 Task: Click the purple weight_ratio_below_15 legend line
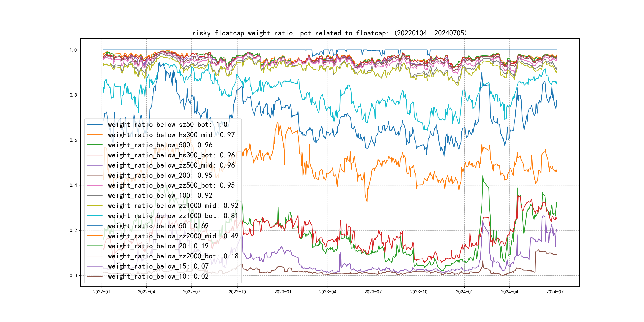point(94,266)
